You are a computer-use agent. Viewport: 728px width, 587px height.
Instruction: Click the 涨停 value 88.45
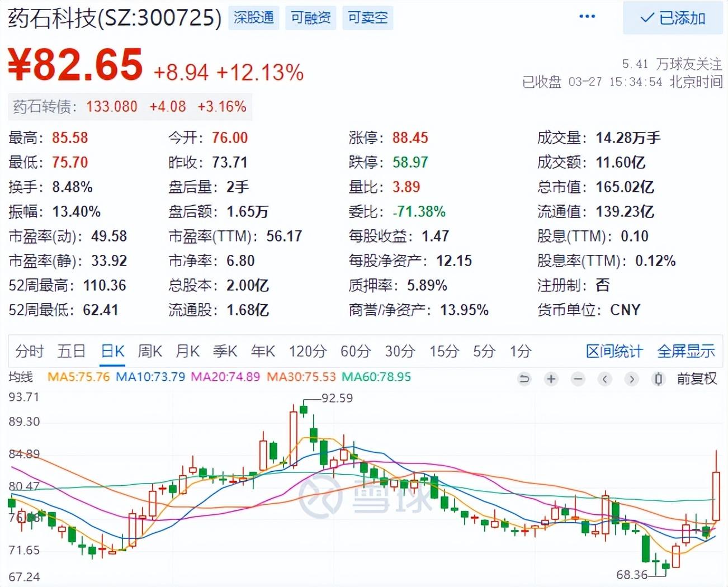coord(410,138)
